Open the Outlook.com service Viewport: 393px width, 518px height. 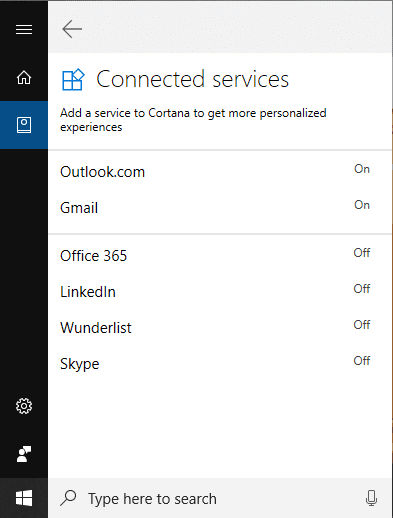220,172
